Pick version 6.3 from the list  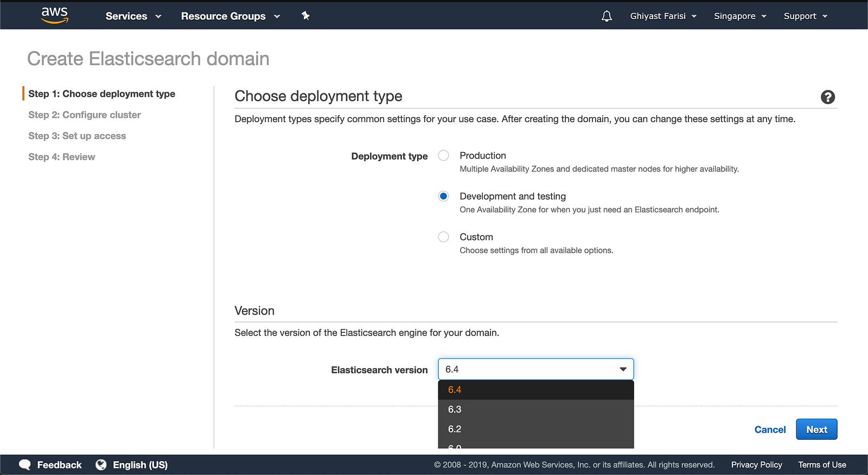click(x=455, y=409)
